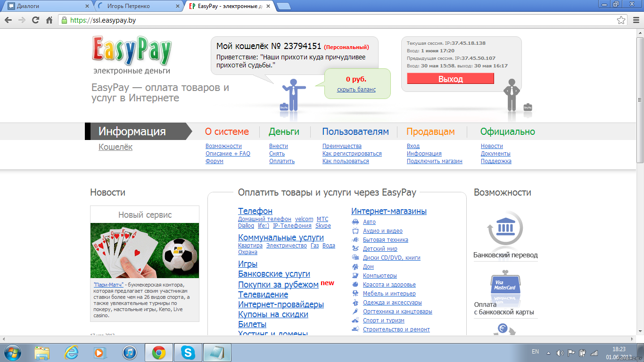The image size is (644, 362).
Task: Open the Коммунальные услуги category
Action: tap(281, 238)
